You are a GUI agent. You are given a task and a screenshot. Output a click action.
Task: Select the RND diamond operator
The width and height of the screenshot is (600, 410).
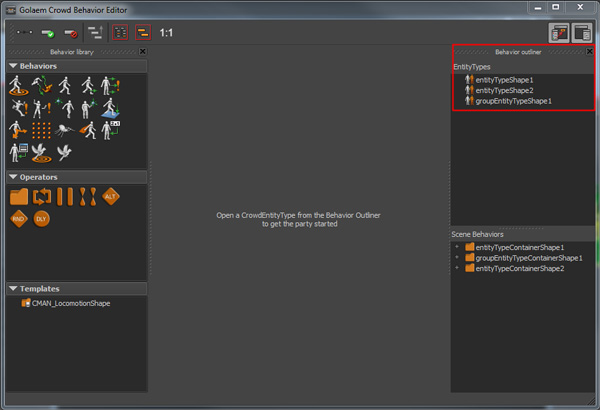click(x=19, y=219)
